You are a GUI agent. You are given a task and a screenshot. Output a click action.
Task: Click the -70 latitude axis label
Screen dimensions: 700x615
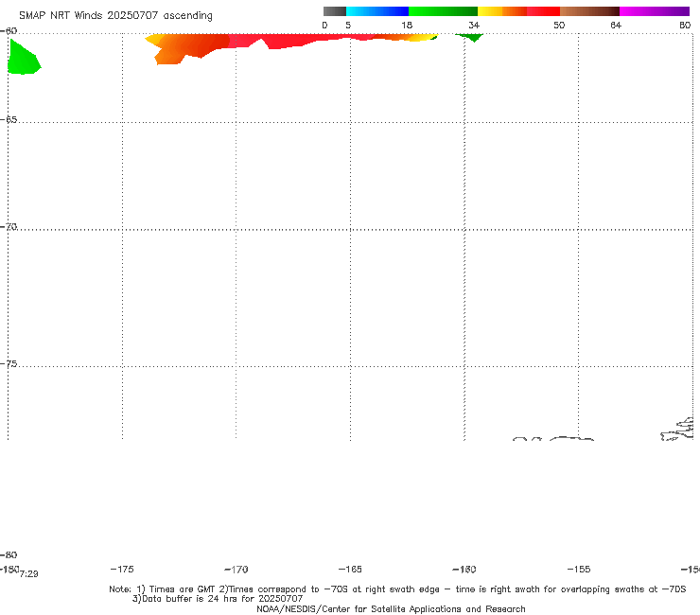tap(9, 227)
